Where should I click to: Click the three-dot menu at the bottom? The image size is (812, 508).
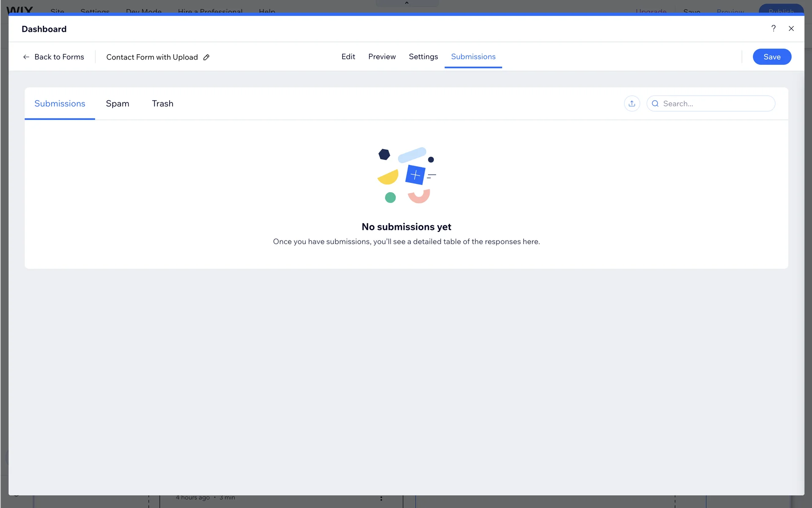pyautogui.click(x=381, y=499)
